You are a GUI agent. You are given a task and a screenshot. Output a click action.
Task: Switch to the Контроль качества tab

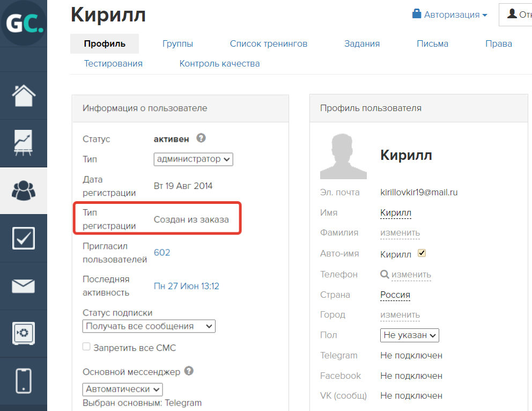coord(219,63)
